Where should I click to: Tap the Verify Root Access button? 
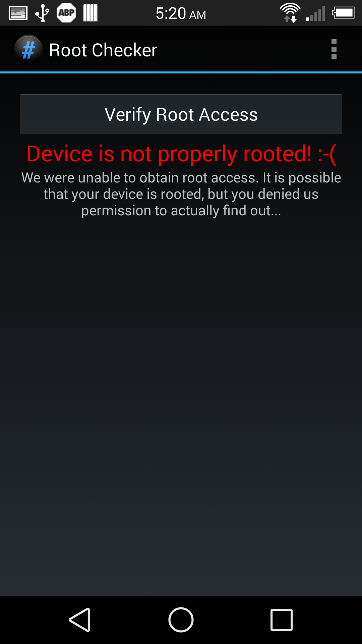[x=181, y=114]
